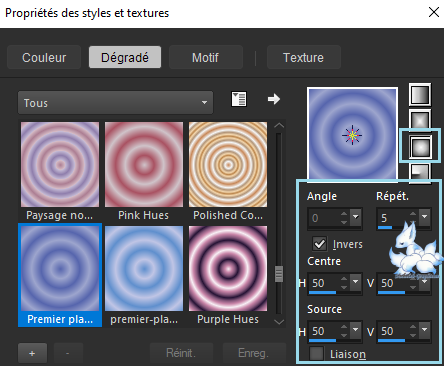The width and height of the screenshot is (444, 366).
Task: Click the minus button to remove gradient
Action: coord(68,353)
